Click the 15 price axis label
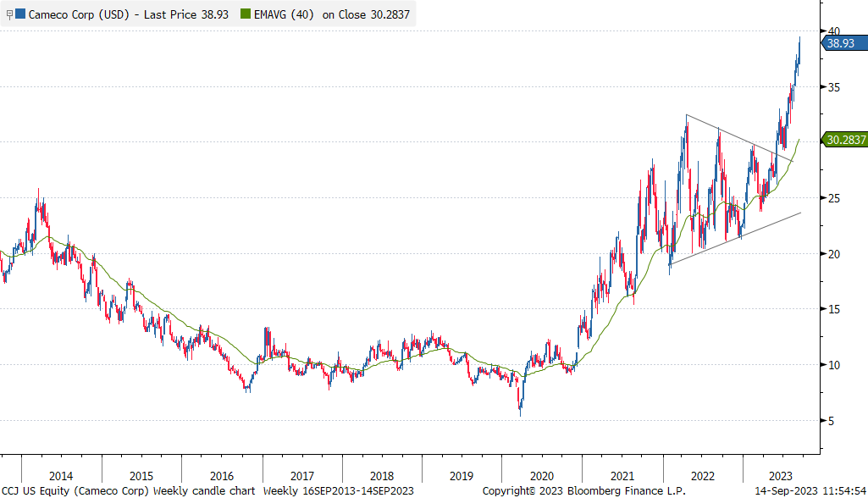Screen dimensions: 868x498 tap(833, 310)
